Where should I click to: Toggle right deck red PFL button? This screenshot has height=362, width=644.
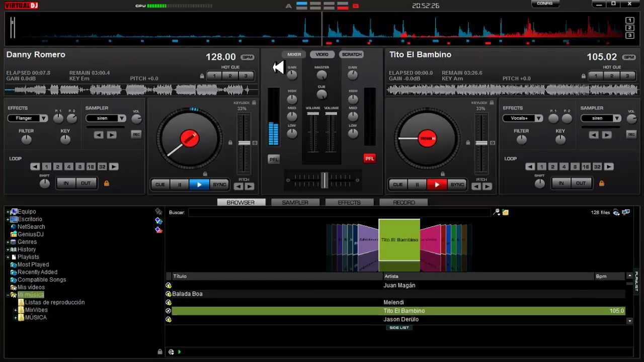(370, 158)
